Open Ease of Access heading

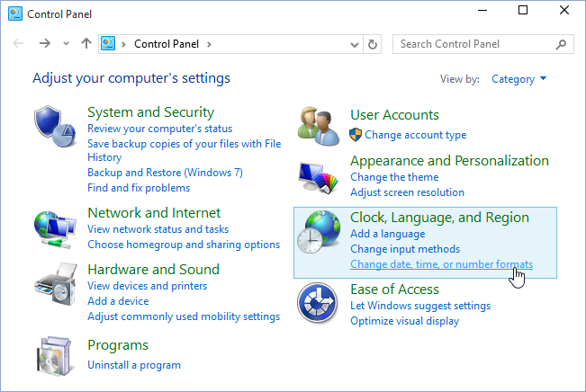(394, 290)
